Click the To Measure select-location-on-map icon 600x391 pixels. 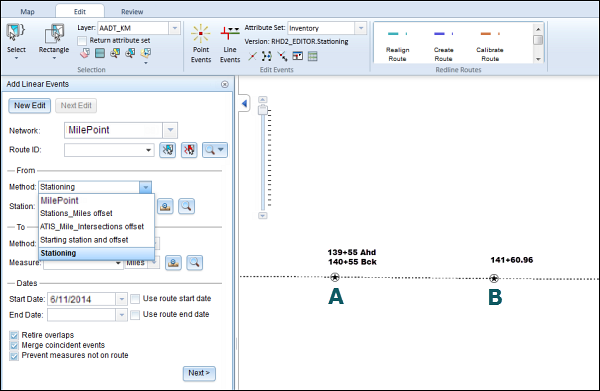[x=173, y=263]
